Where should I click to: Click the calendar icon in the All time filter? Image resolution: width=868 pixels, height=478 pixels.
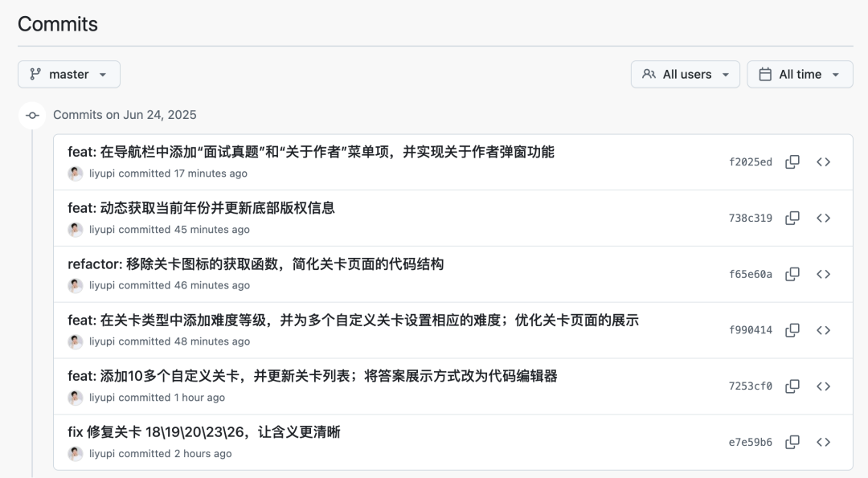tap(766, 73)
